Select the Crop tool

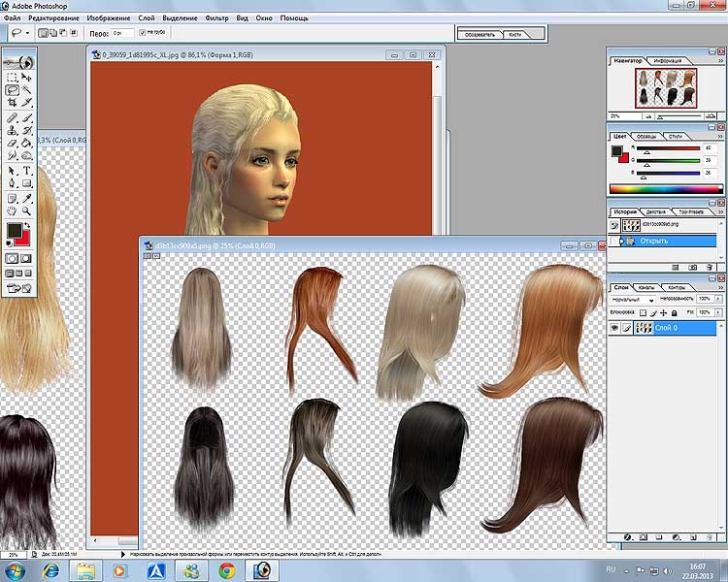click(12, 102)
